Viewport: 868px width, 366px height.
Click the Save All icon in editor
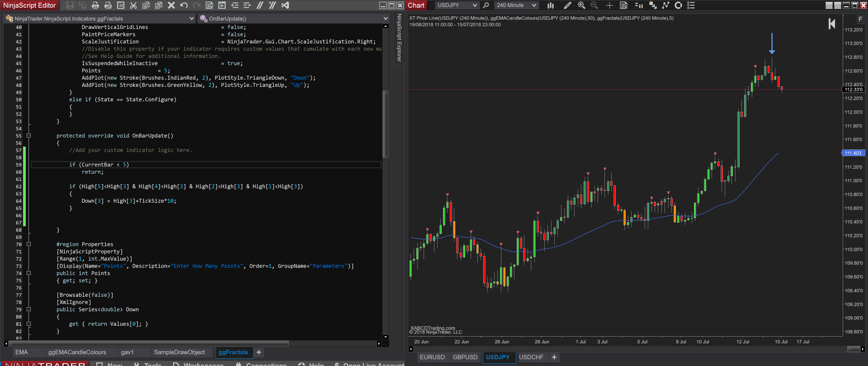pos(83,5)
